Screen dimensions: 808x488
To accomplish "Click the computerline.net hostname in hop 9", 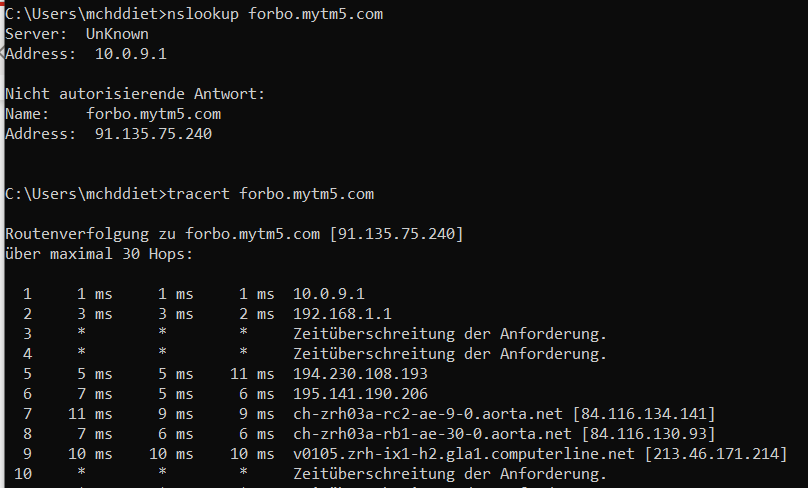I will pyautogui.click(x=465, y=453).
